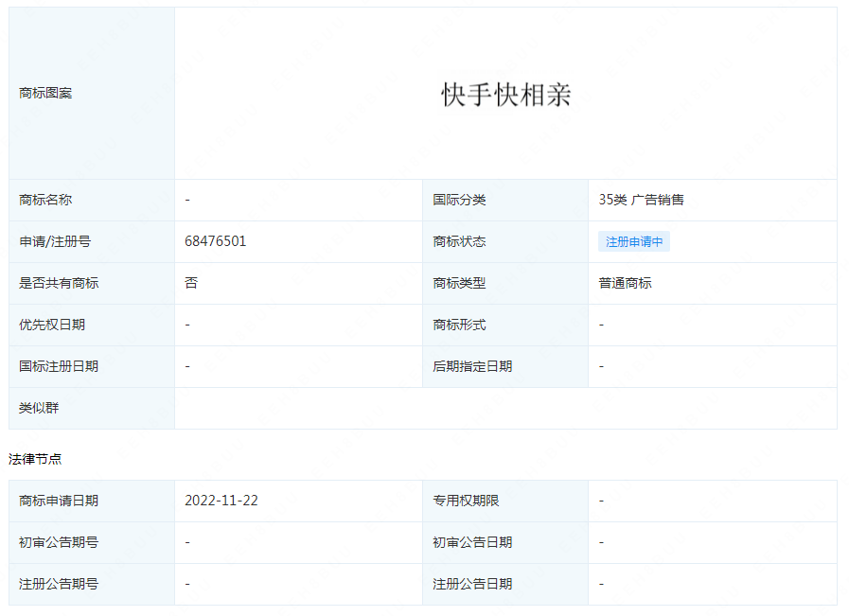The width and height of the screenshot is (849, 616).
Task: Click the 是否共有商标 label
Action: [x=59, y=283]
